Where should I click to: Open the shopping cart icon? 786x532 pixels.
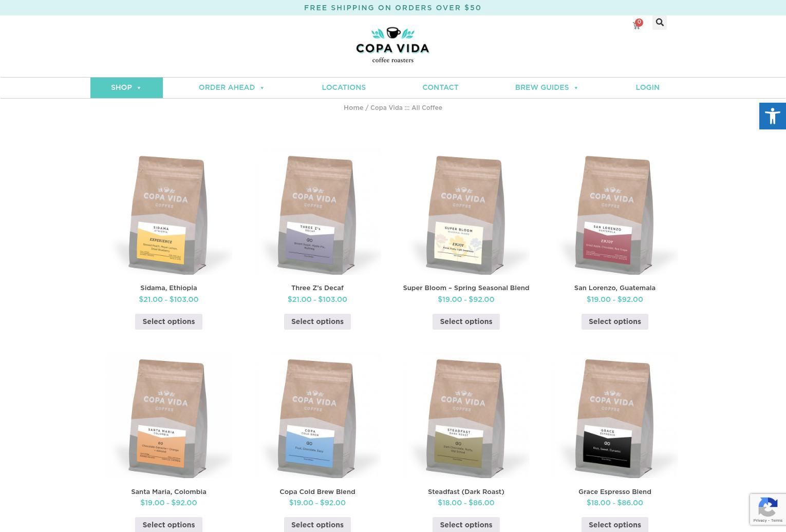click(637, 25)
